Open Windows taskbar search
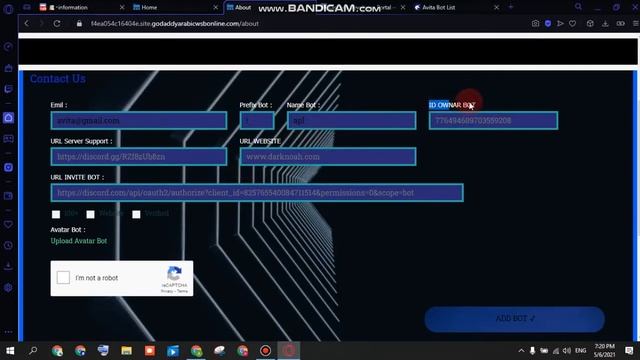Image resolution: width=640 pixels, height=360 pixels. [x=33, y=351]
